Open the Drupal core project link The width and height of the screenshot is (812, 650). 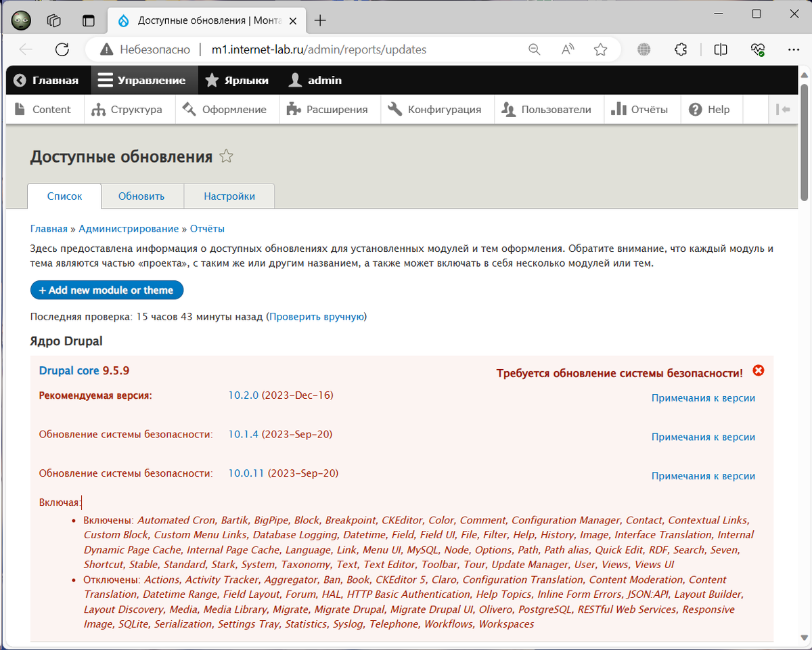pyautogui.click(x=69, y=370)
